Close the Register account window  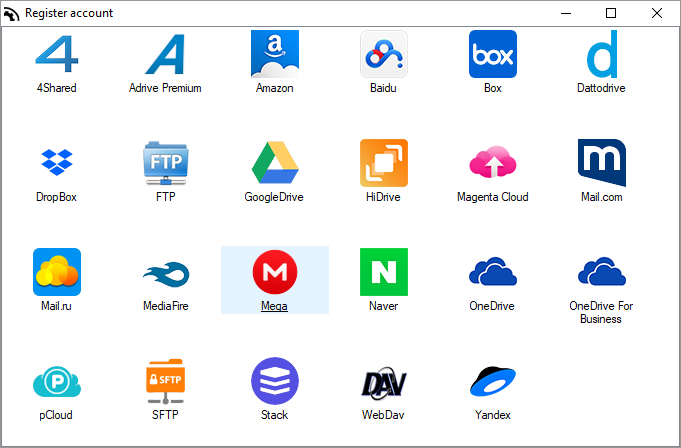pyautogui.click(x=657, y=13)
